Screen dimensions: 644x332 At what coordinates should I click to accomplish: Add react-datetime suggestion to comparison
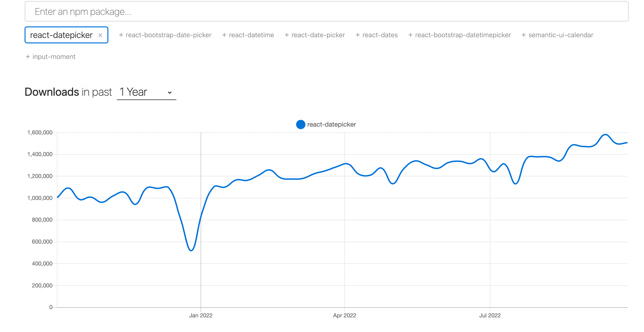click(x=251, y=35)
